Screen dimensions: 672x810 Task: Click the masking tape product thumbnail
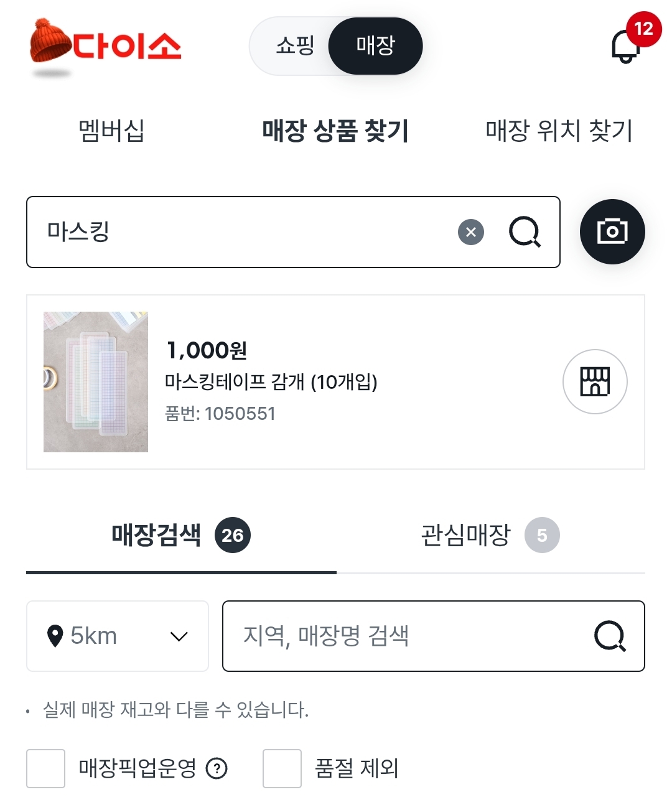click(96, 382)
